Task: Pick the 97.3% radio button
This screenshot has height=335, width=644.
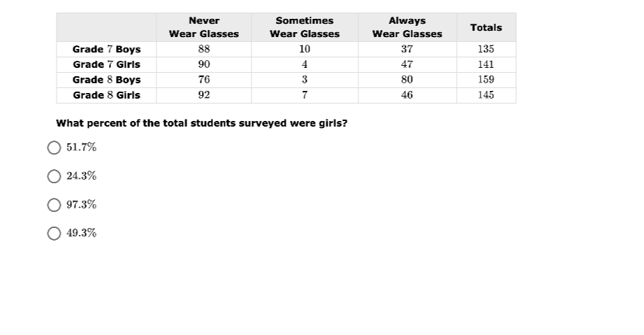Action: coord(54,205)
